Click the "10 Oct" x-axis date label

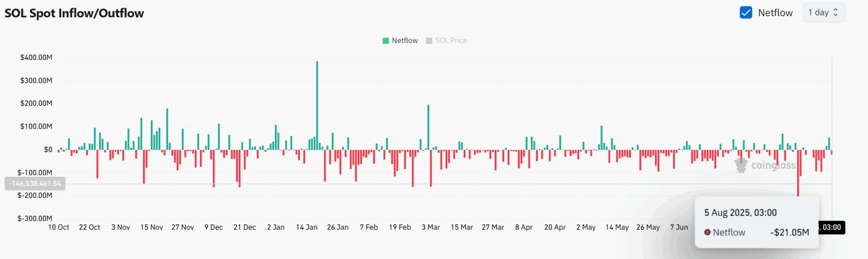tap(58, 228)
